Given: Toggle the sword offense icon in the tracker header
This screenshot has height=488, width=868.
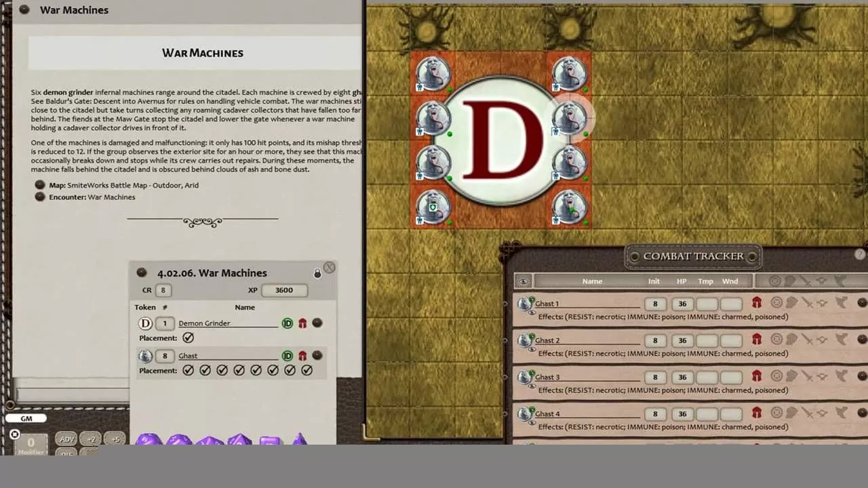Looking at the screenshot, I should pyautogui.click(x=806, y=281).
